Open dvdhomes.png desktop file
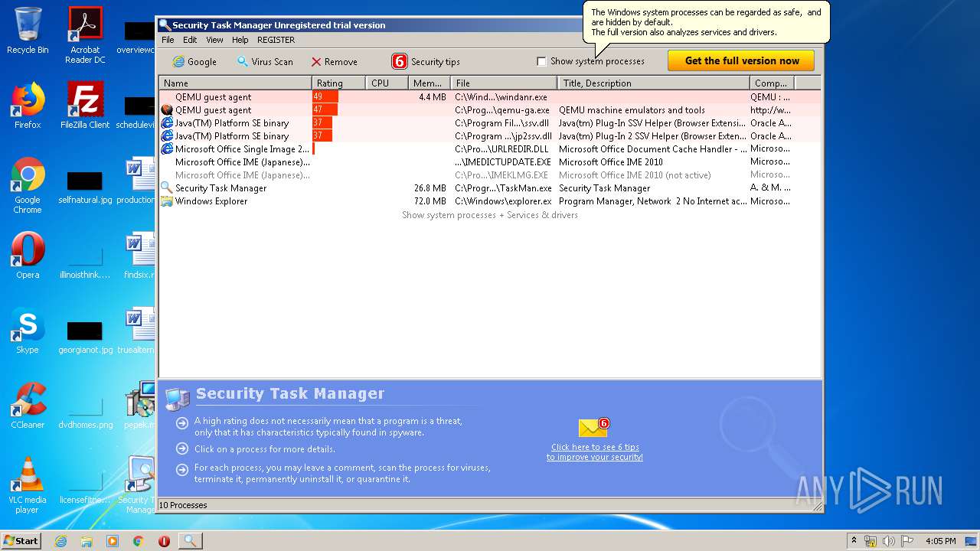Viewport: 980px width, 551px height. coord(85,412)
